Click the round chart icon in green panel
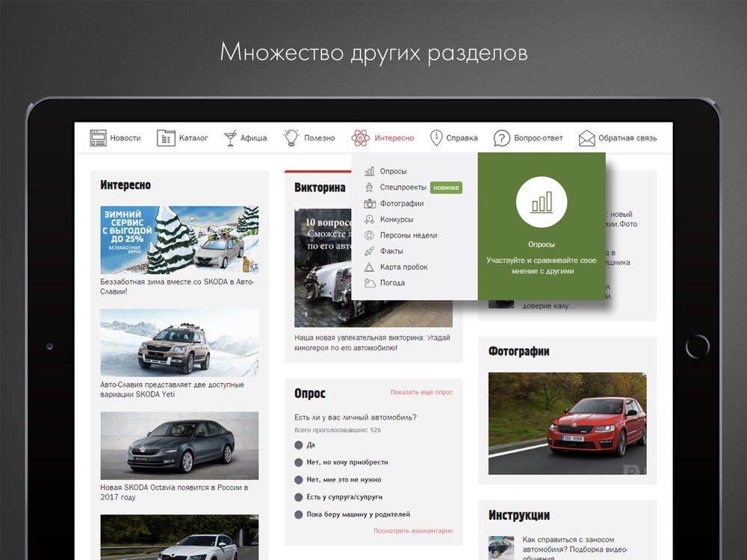Image resolution: width=747 pixels, height=560 pixels. click(x=541, y=202)
